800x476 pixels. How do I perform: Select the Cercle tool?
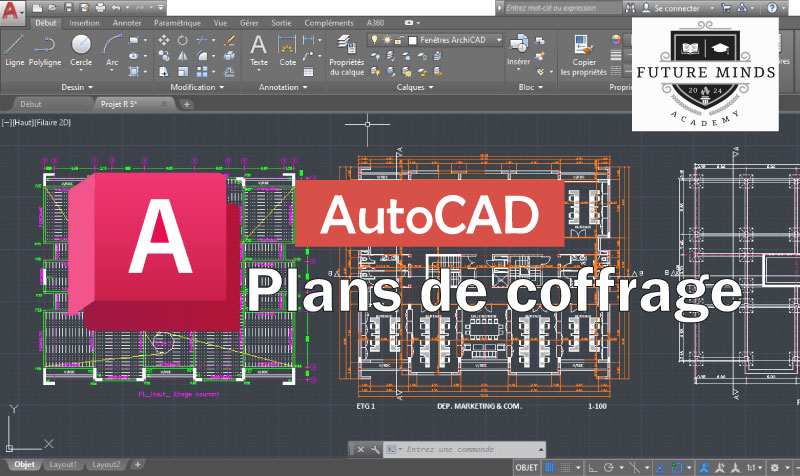pos(81,51)
